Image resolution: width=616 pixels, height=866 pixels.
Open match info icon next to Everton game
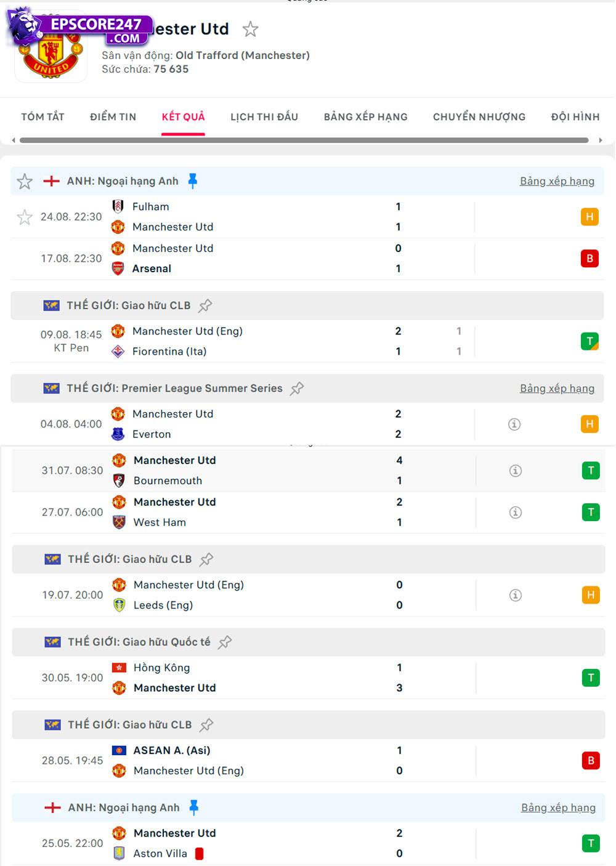[x=514, y=424]
